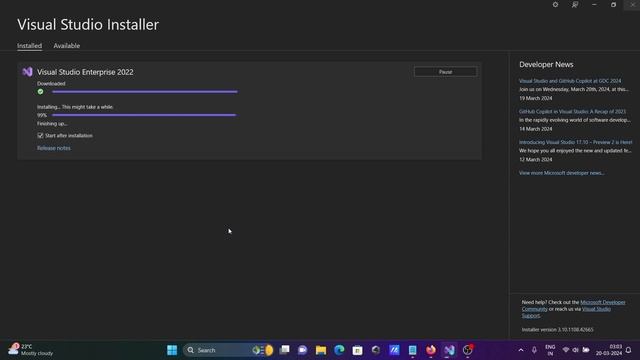Open the weather widget showing 23°C

[31, 350]
